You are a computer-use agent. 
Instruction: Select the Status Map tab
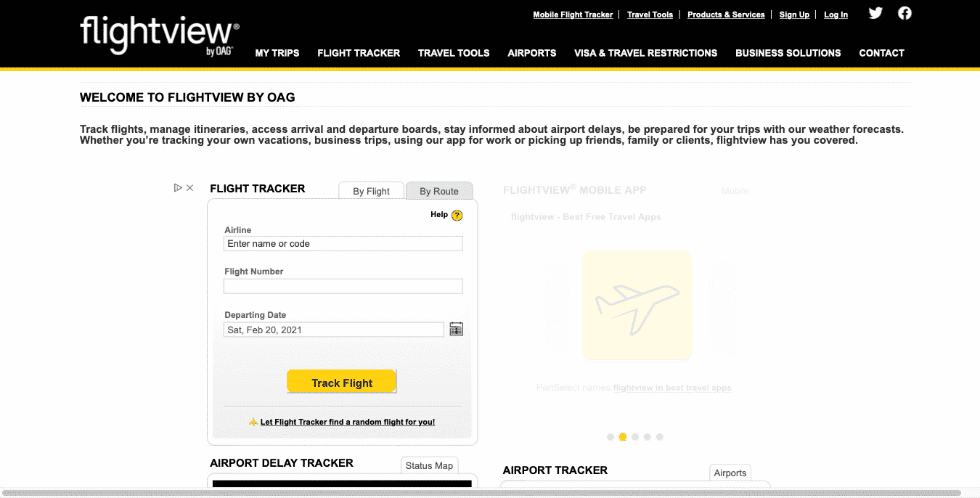coord(429,465)
